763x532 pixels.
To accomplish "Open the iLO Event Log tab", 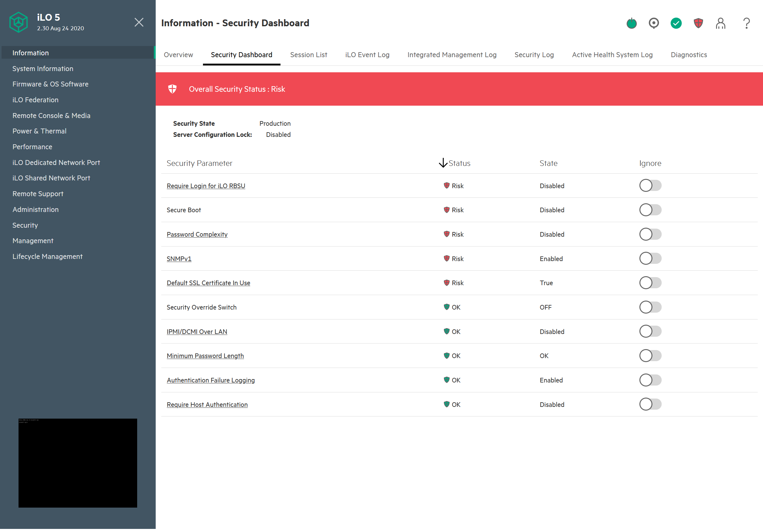I will (367, 55).
